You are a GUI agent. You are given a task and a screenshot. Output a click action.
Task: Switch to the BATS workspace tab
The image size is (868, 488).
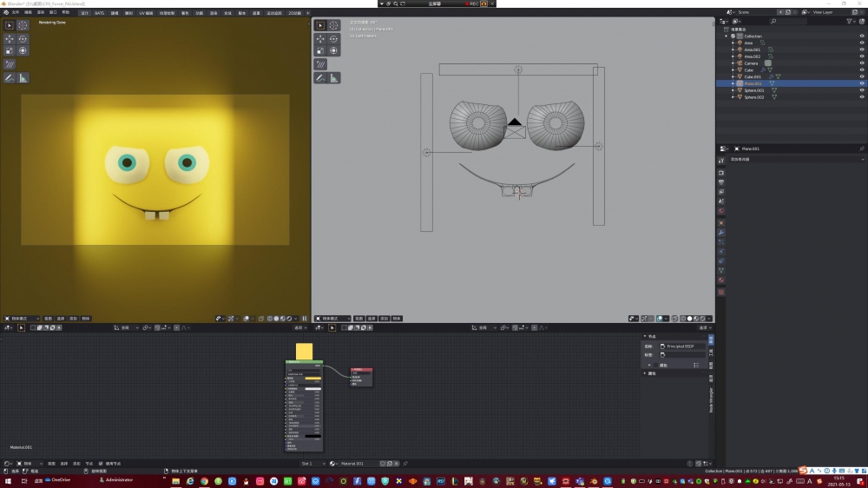pos(99,13)
